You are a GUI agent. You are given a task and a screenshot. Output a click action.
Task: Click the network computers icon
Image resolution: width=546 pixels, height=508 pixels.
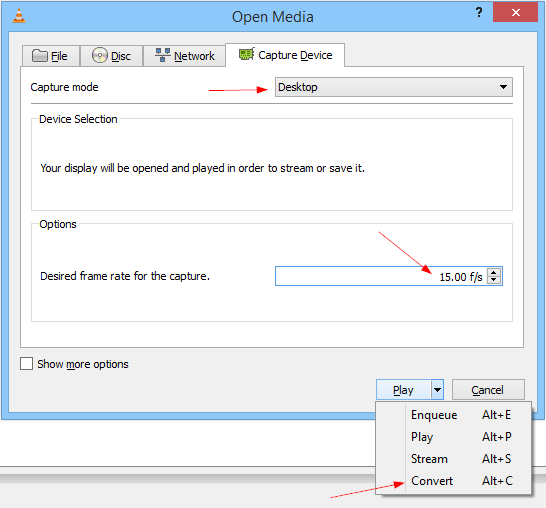pos(163,55)
